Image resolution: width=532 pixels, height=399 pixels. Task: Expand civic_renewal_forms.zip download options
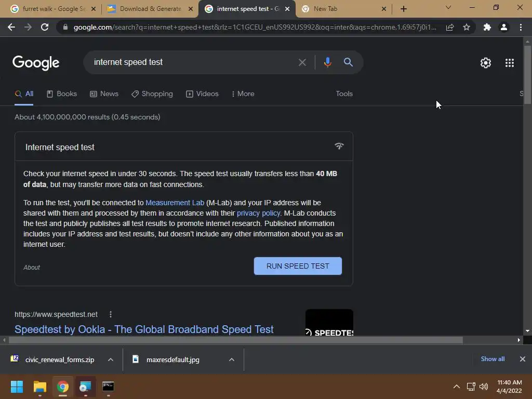pos(110,360)
